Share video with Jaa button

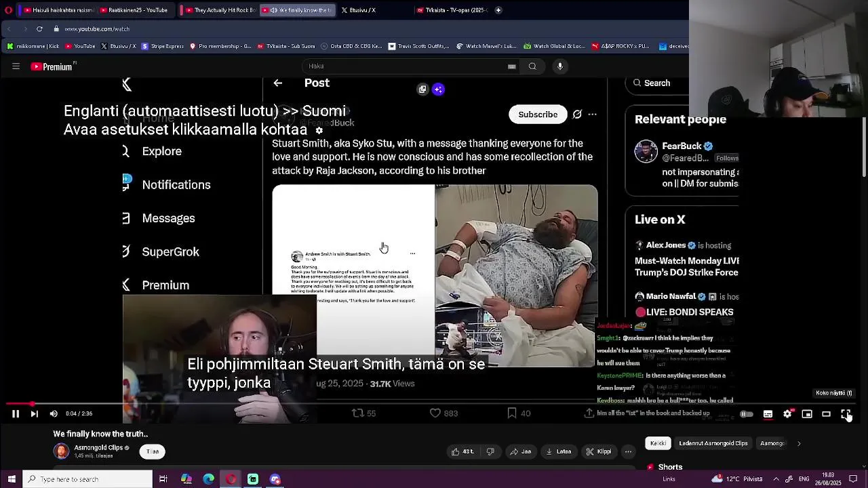pyautogui.click(x=521, y=452)
